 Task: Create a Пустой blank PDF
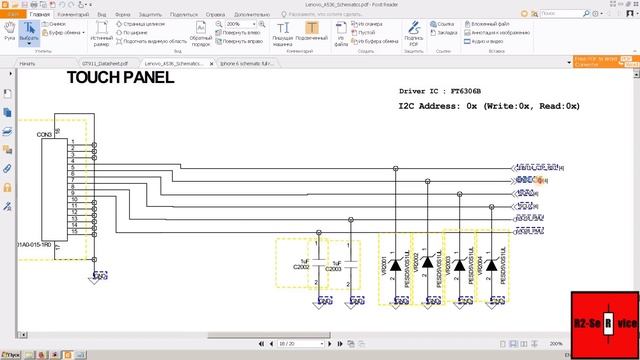click(363, 33)
